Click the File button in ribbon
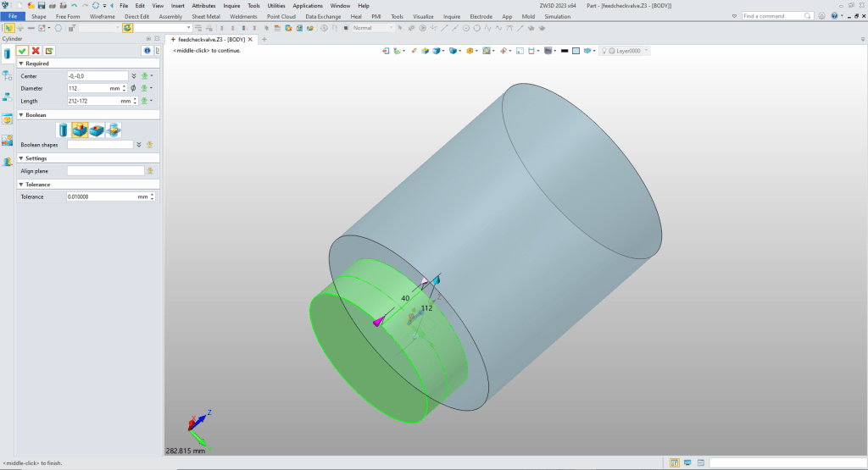Screen dimensions: 868x470 (13, 16)
